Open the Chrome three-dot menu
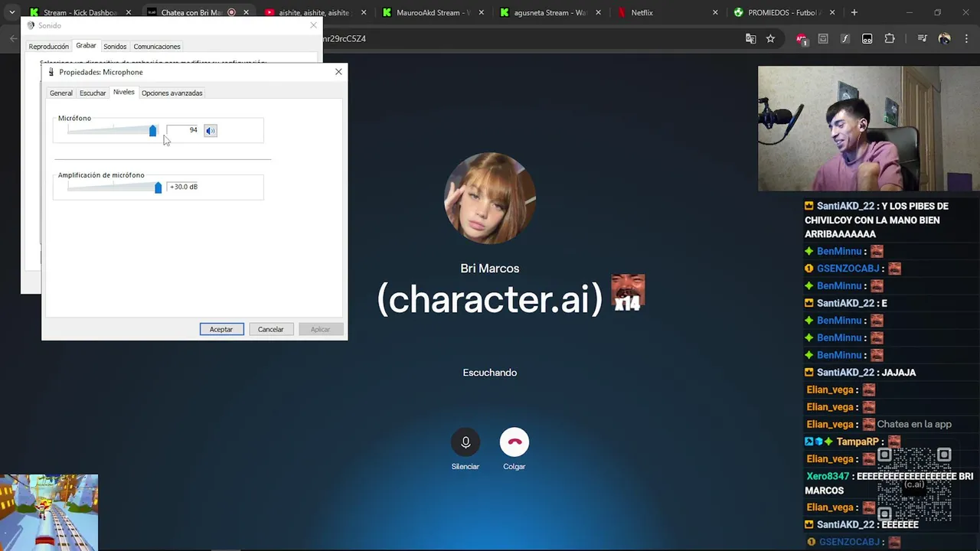The height and width of the screenshot is (551, 980). [x=966, y=38]
